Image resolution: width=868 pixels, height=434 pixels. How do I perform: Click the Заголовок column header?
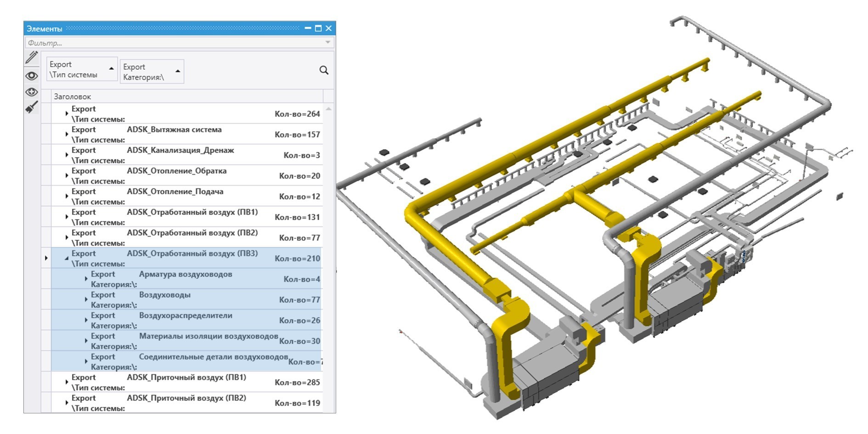(73, 96)
